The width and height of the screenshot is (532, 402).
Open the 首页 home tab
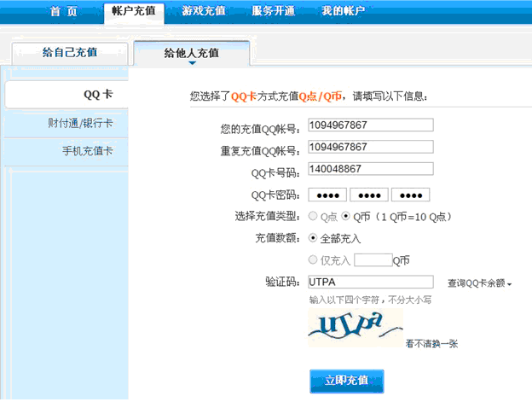click(x=64, y=11)
